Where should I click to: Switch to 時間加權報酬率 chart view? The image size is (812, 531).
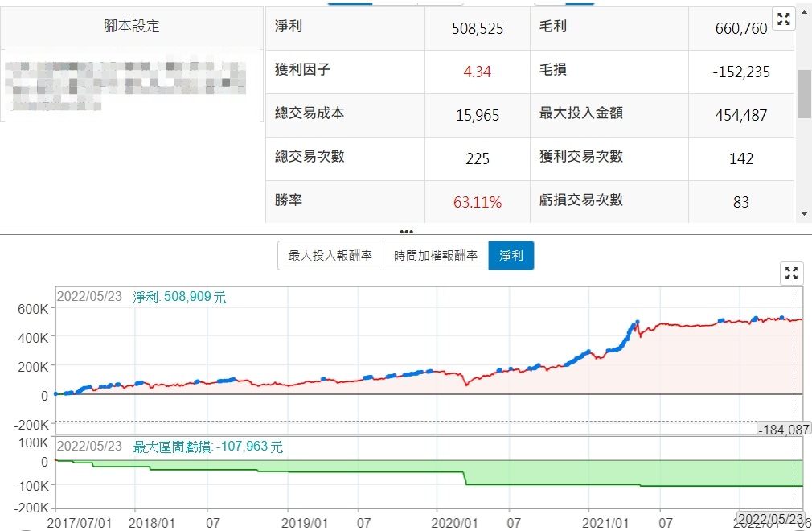[436, 256]
